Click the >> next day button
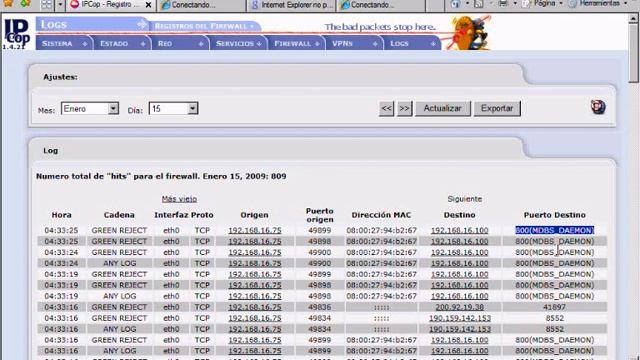 coord(404,109)
